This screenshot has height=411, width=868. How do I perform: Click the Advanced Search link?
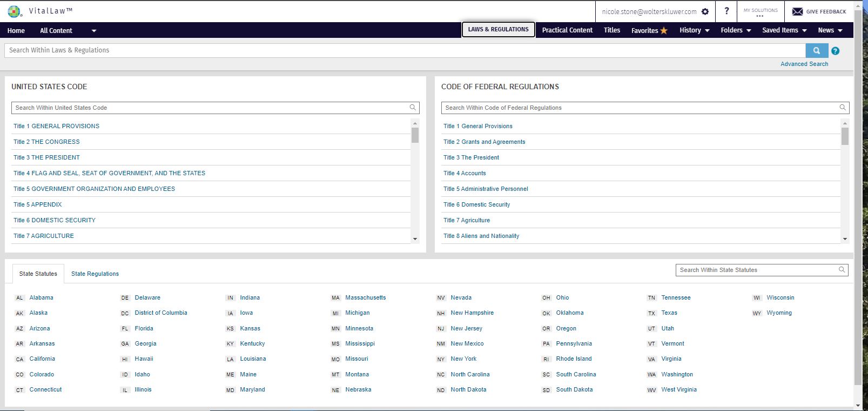[804, 64]
